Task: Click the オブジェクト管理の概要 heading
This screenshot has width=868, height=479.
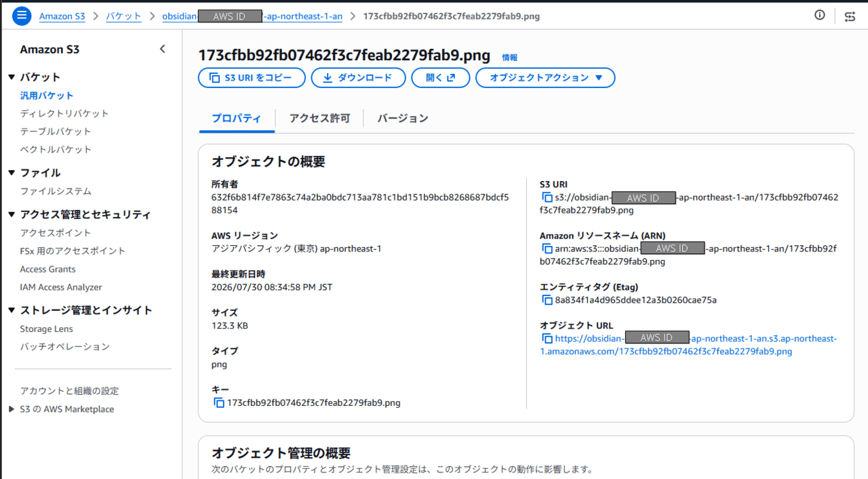Action: click(x=281, y=453)
